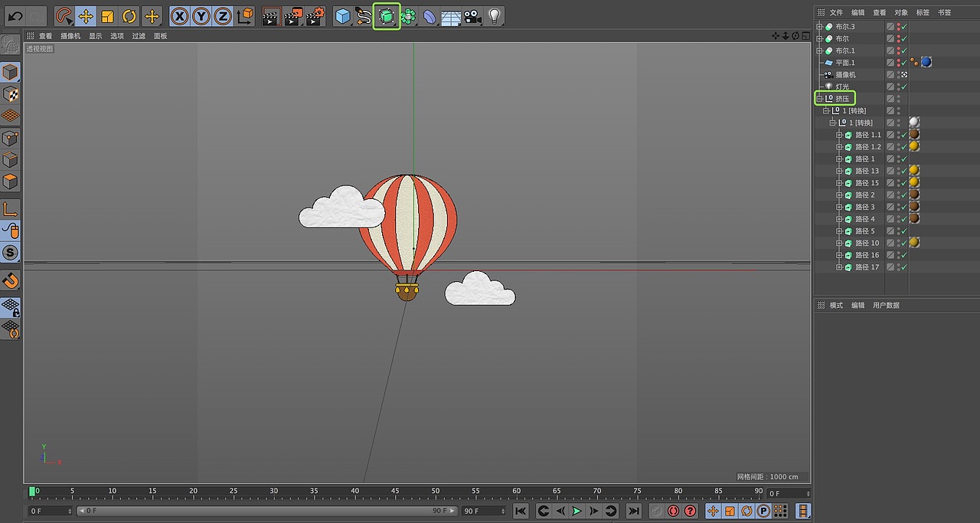Open the viewport 显示 menu
The image size is (980, 523).
coord(95,36)
